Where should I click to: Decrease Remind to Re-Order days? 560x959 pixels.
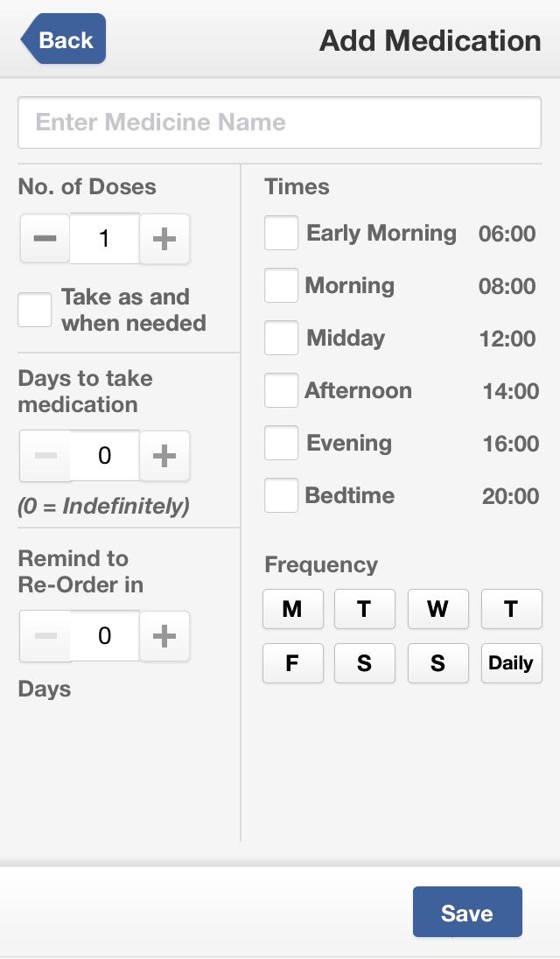(x=45, y=636)
